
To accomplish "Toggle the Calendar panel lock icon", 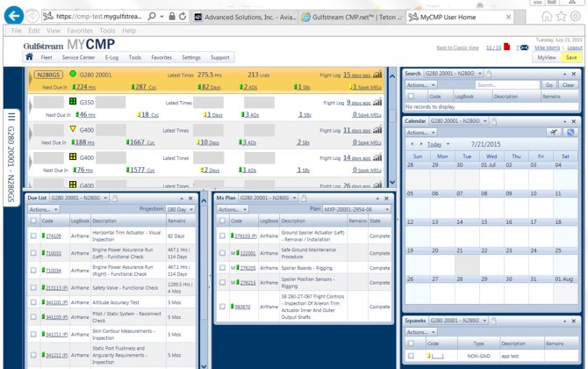I will (494, 121).
